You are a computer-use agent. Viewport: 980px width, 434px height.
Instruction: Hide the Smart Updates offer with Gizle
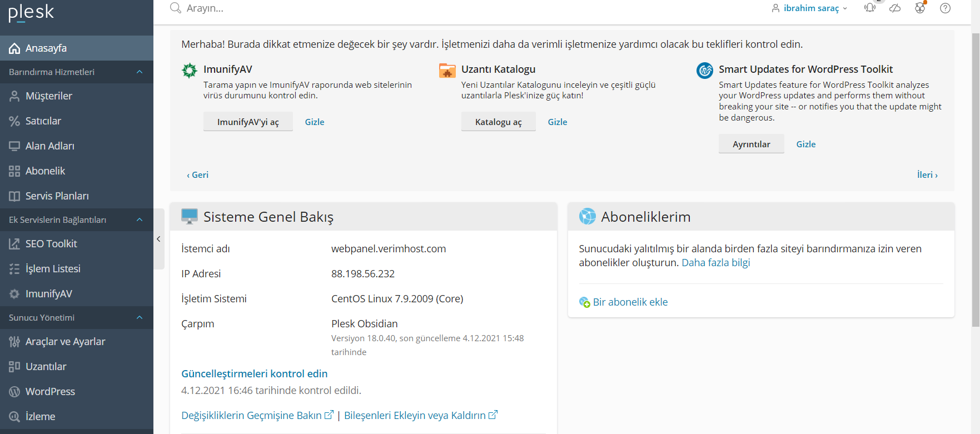[806, 144]
